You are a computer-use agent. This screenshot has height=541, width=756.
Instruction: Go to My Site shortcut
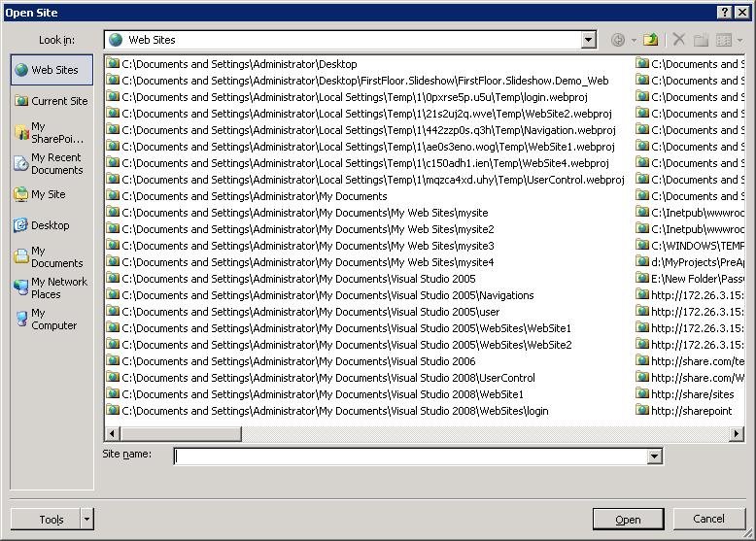click(52, 194)
